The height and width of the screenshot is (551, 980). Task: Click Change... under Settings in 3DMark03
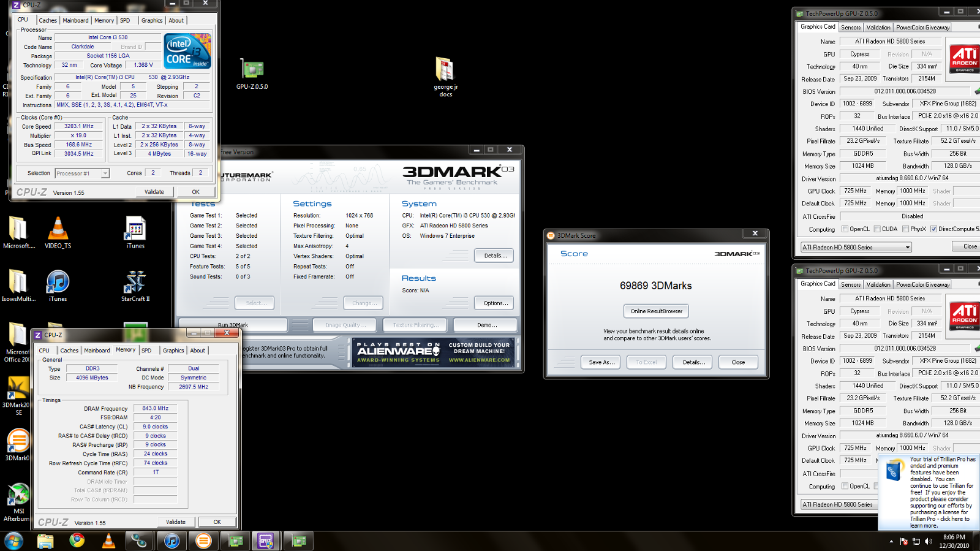click(x=364, y=303)
